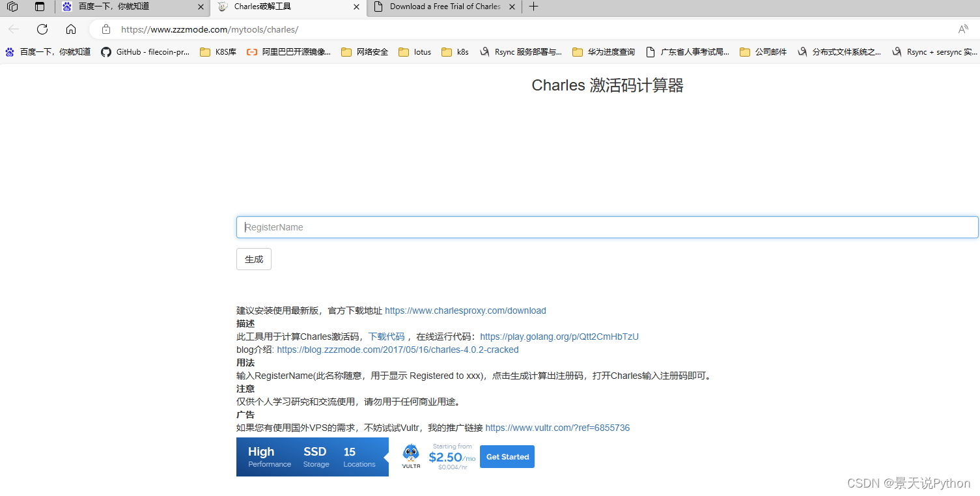Open K8S库 bookmark folder

pyautogui.click(x=218, y=52)
